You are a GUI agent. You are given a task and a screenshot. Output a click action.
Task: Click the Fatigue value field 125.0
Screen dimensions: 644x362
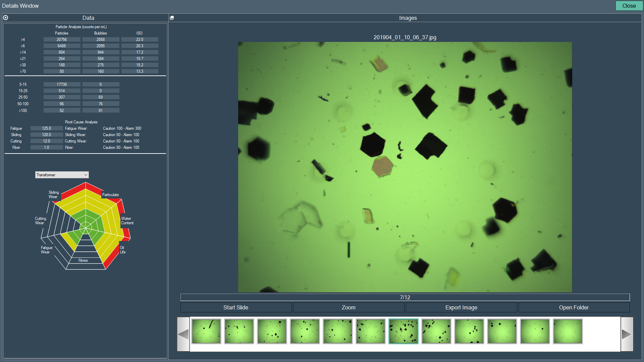(47, 128)
